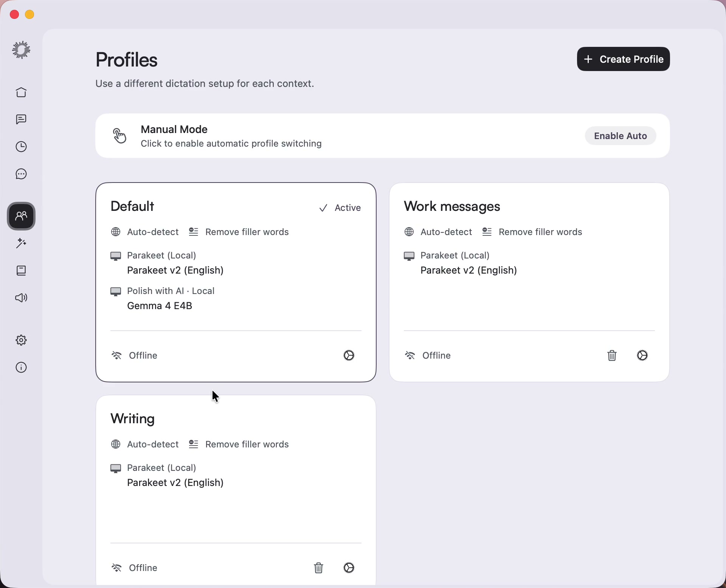This screenshot has width=726, height=588.
Task: Click Offline status in Work messages card
Action: pos(428,356)
